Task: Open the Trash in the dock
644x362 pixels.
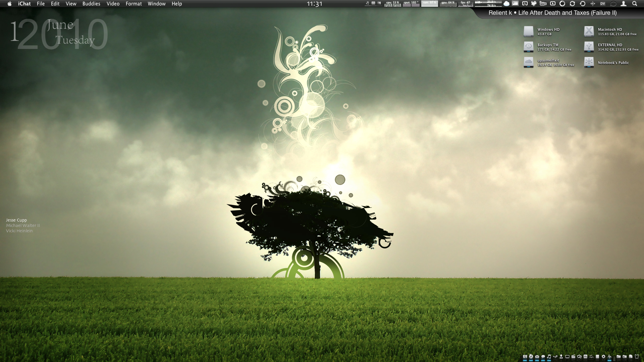Action: click(637, 357)
